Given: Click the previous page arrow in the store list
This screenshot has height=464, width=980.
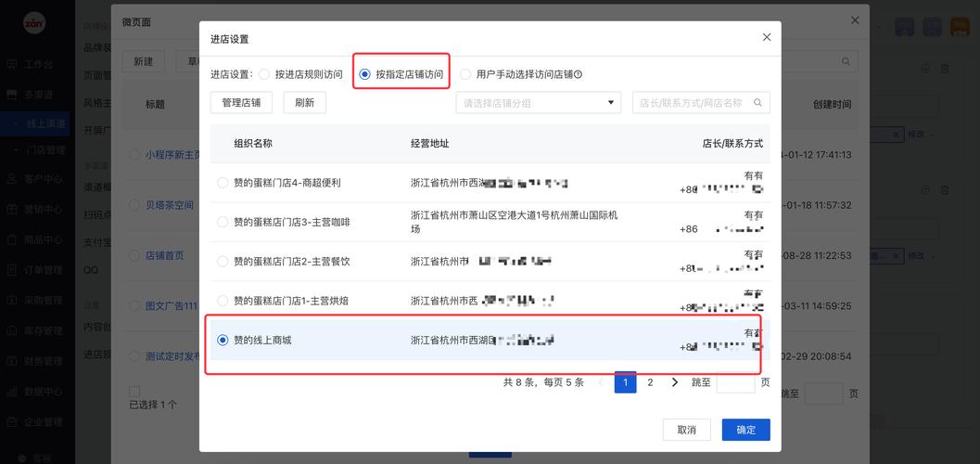Looking at the screenshot, I should coord(601,382).
